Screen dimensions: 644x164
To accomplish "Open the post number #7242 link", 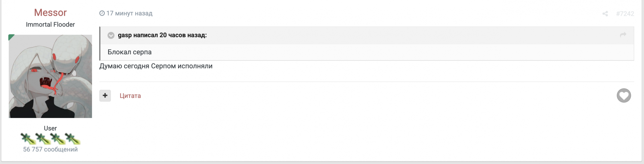I will point(625,14).
